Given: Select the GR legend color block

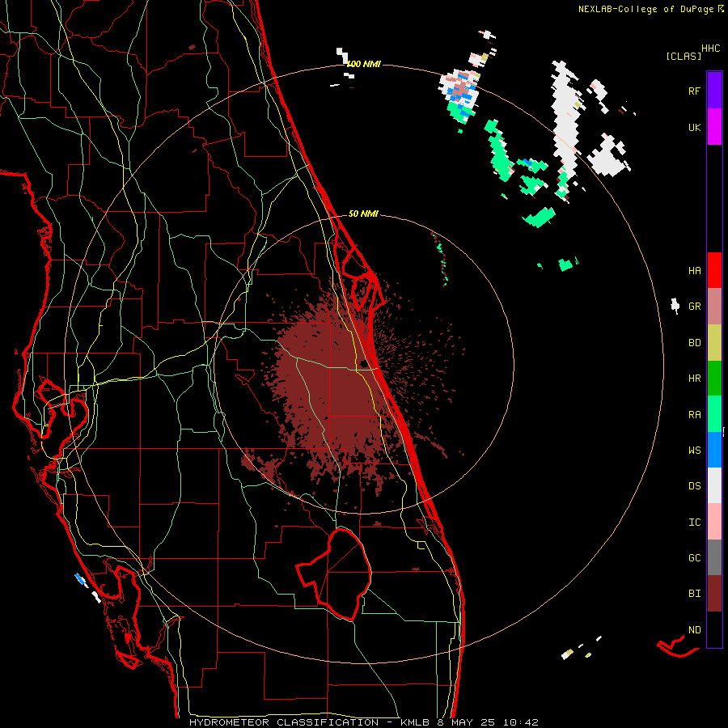Looking at the screenshot, I should coord(714,307).
